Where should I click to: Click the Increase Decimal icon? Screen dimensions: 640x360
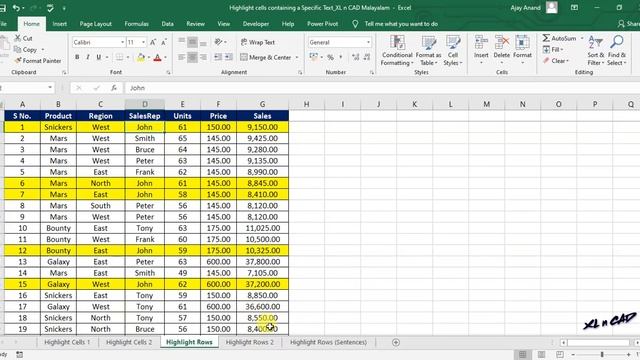pos(356,57)
